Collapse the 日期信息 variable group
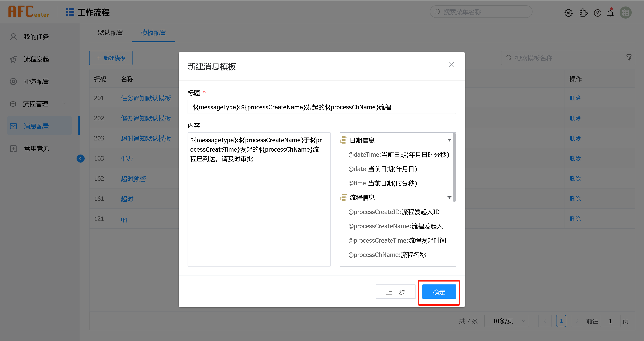Viewport: 644px width, 341px height. coord(449,140)
